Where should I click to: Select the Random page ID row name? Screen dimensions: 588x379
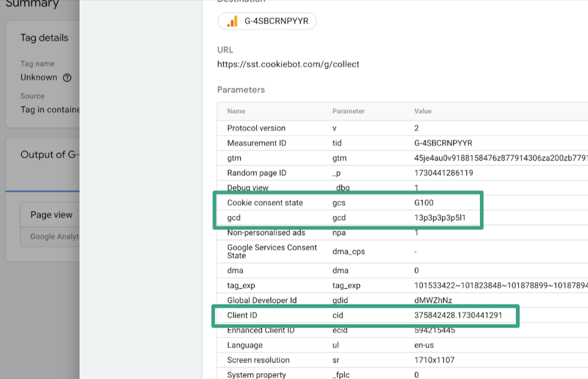pos(256,173)
